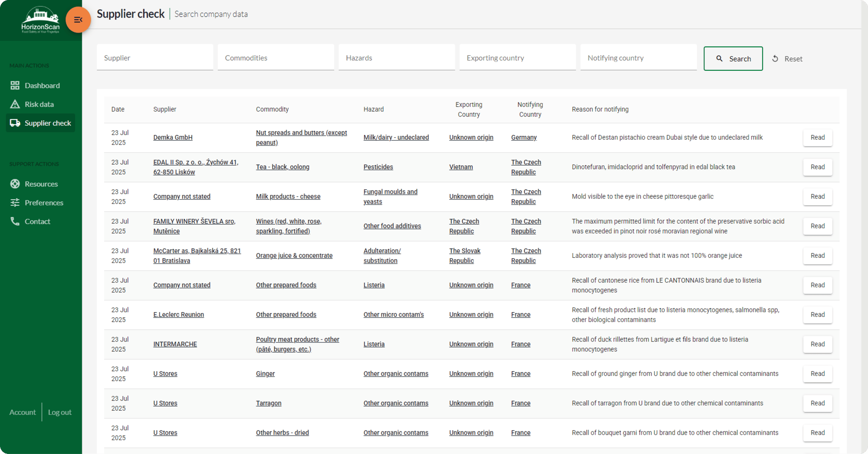868x454 pixels.
Task: Open the Demka GmbH supplier link
Action: pyautogui.click(x=173, y=138)
